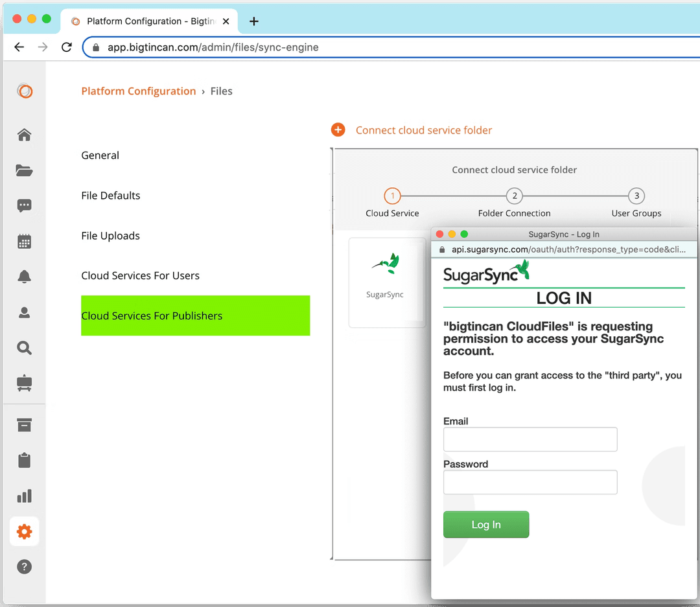Image resolution: width=700 pixels, height=607 pixels.
Task: Open Cloud Services For Users section
Action: [140, 275]
